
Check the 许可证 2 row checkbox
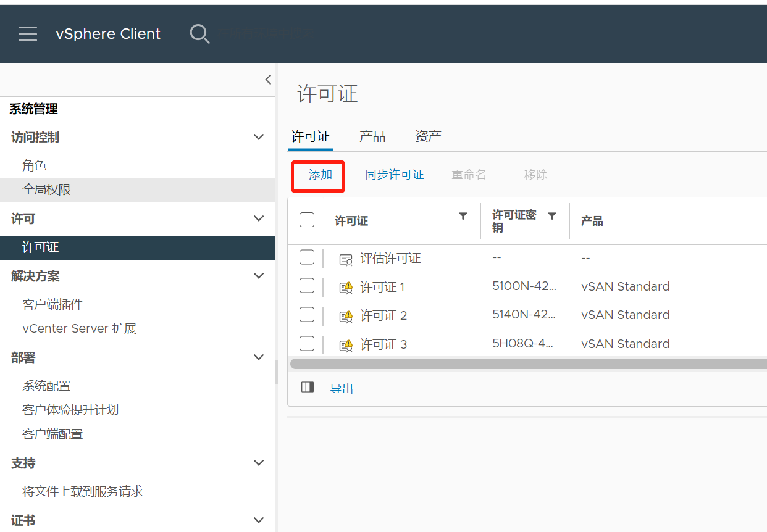[x=307, y=315]
